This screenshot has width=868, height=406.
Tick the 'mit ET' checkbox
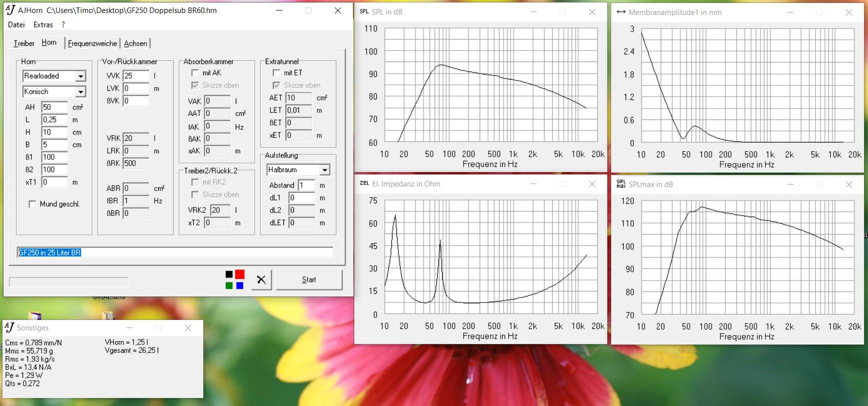click(x=276, y=73)
